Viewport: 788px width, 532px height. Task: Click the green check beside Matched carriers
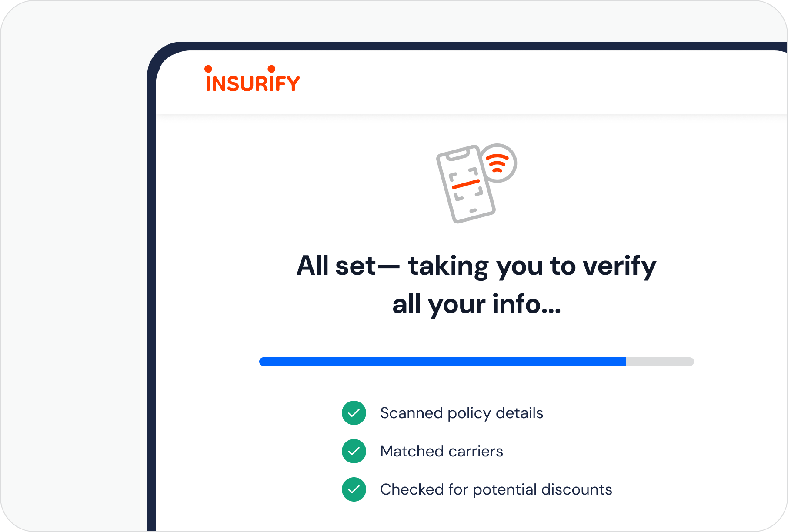coord(354,451)
